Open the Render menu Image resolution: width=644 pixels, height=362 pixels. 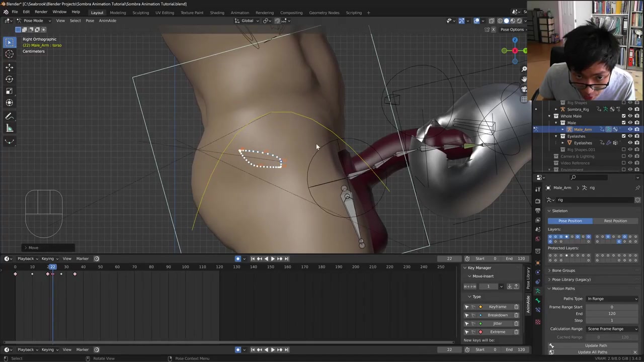click(41, 12)
